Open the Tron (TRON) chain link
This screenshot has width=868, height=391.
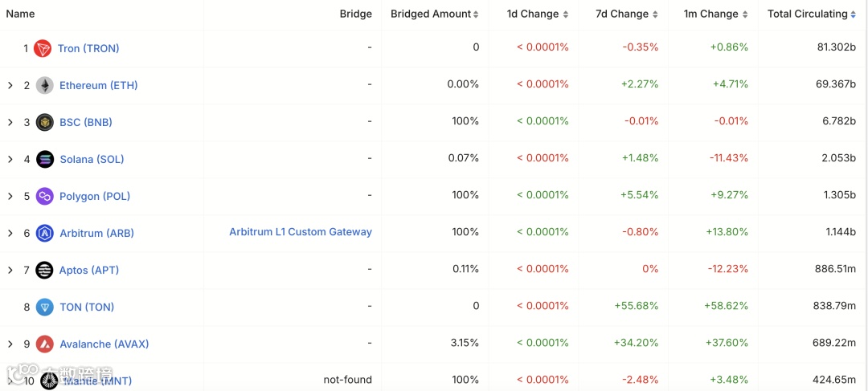coord(88,48)
